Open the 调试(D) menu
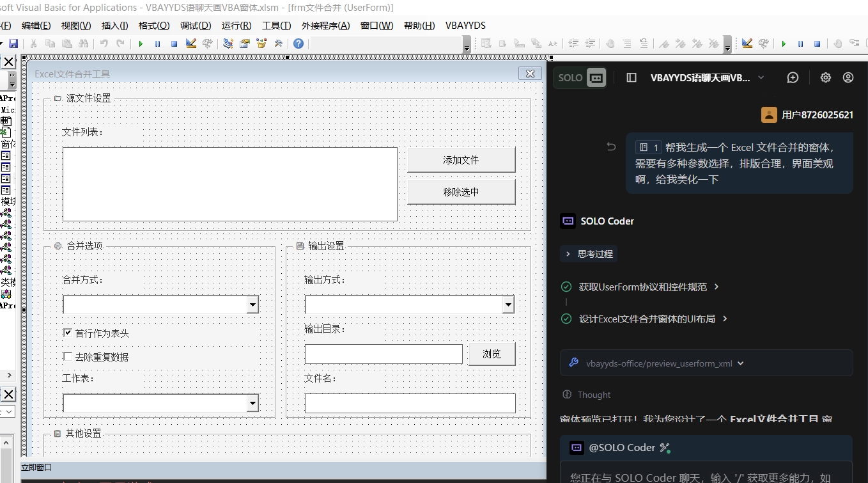 (x=194, y=26)
